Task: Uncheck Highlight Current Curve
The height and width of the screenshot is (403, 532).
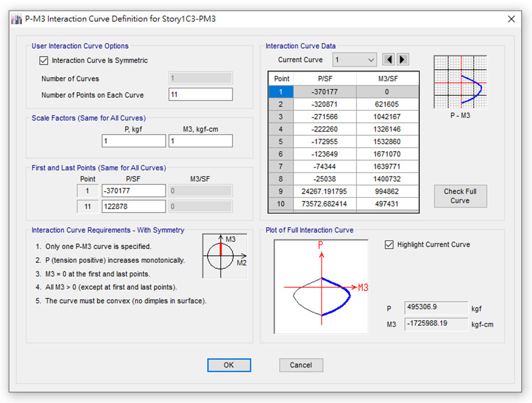Action: (389, 245)
